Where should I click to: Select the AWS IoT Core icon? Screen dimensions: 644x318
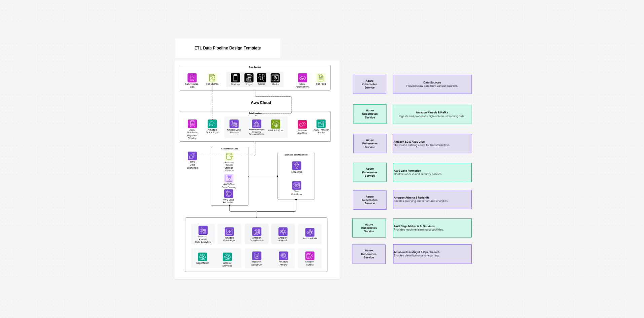coord(276,124)
